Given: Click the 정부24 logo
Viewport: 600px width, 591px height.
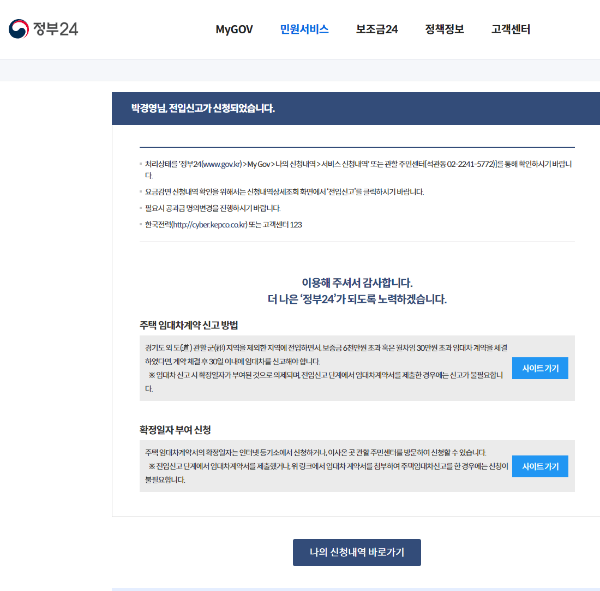Looking at the screenshot, I should [43, 29].
